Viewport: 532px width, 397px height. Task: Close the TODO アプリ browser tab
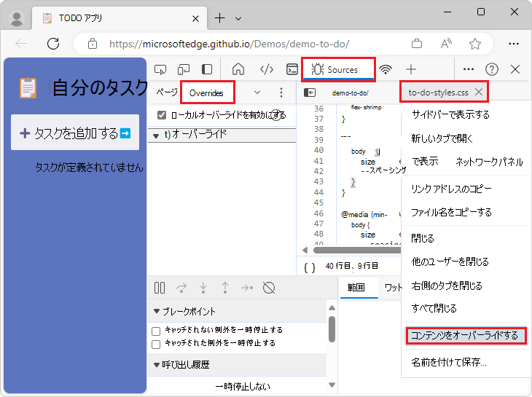[195, 19]
